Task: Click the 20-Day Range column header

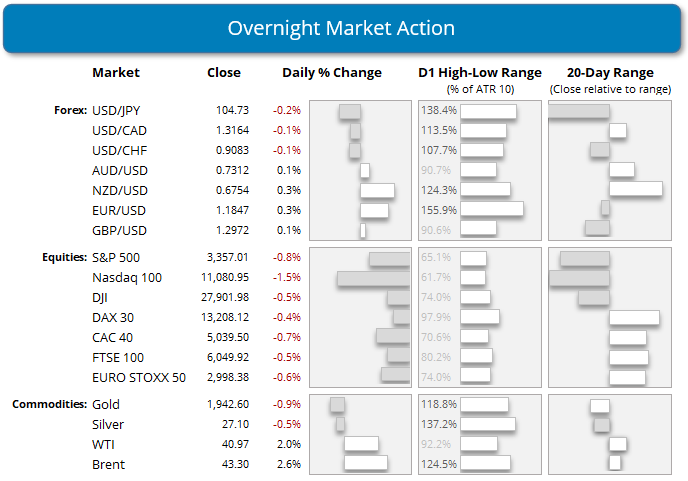Action: click(x=608, y=73)
